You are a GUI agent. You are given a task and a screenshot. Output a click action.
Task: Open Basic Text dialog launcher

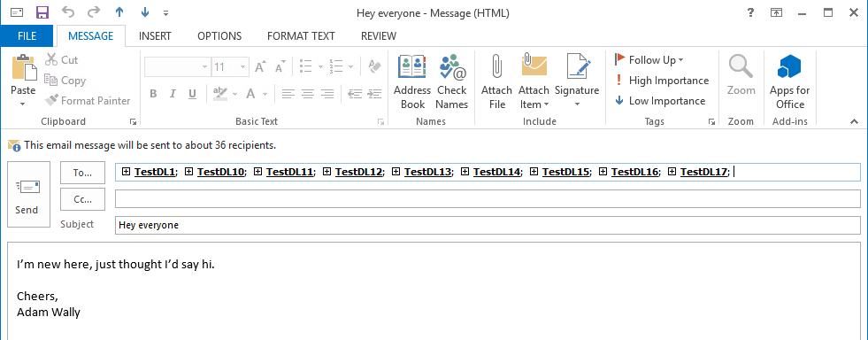click(380, 121)
